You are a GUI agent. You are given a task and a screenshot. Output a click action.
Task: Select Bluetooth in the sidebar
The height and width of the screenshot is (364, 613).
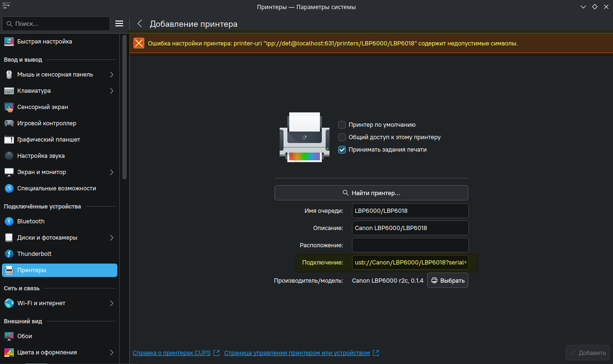[60, 221]
